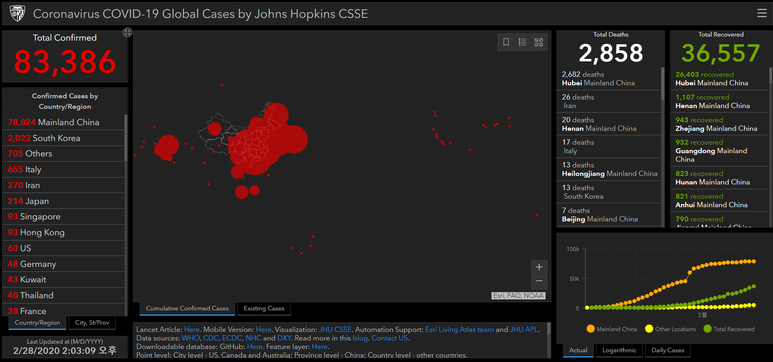The image size is (773, 362).
Task: Select '40 Thailand' in country list
Action: pos(65,295)
